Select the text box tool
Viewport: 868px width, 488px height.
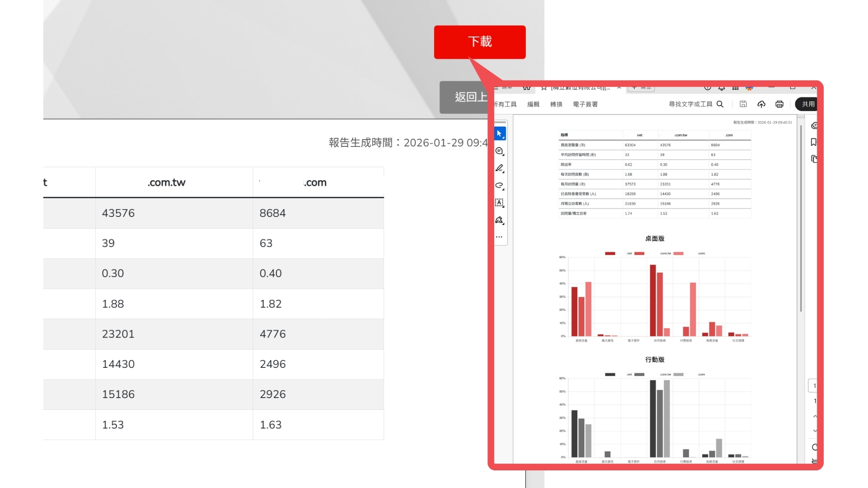coord(500,203)
